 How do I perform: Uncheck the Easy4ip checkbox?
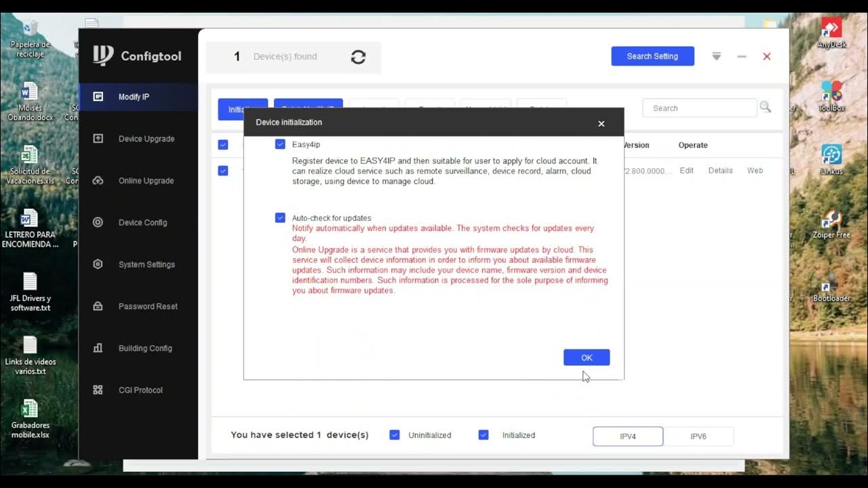point(280,144)
